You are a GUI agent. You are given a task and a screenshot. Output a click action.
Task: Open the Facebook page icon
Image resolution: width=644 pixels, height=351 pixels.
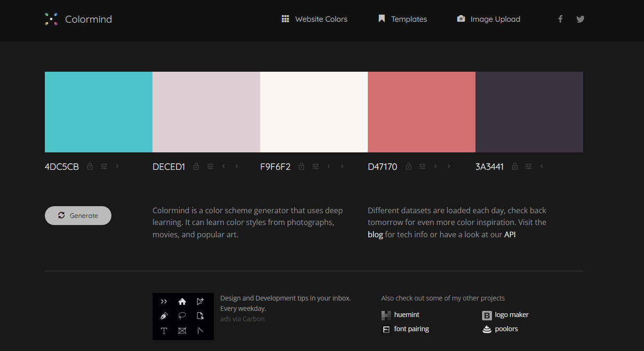pyautogui.click(x=560, y=19)
